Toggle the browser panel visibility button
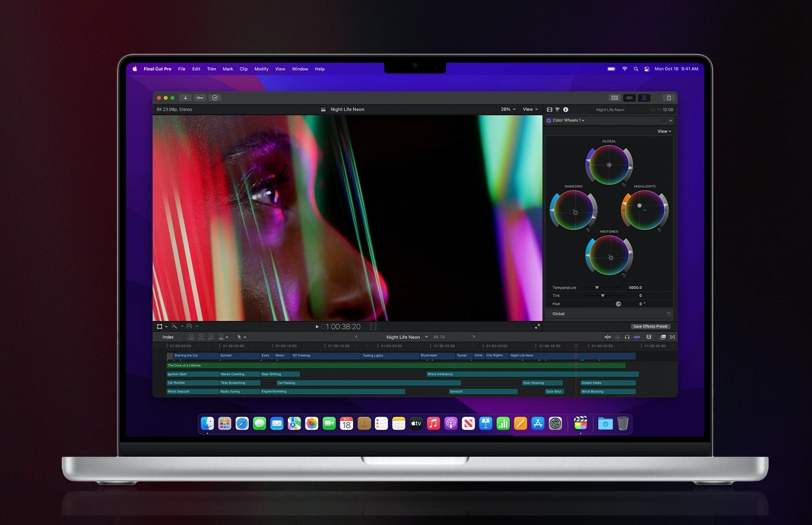Image resolution: width=812 pixels, height=525 pixels. point(614,98)
